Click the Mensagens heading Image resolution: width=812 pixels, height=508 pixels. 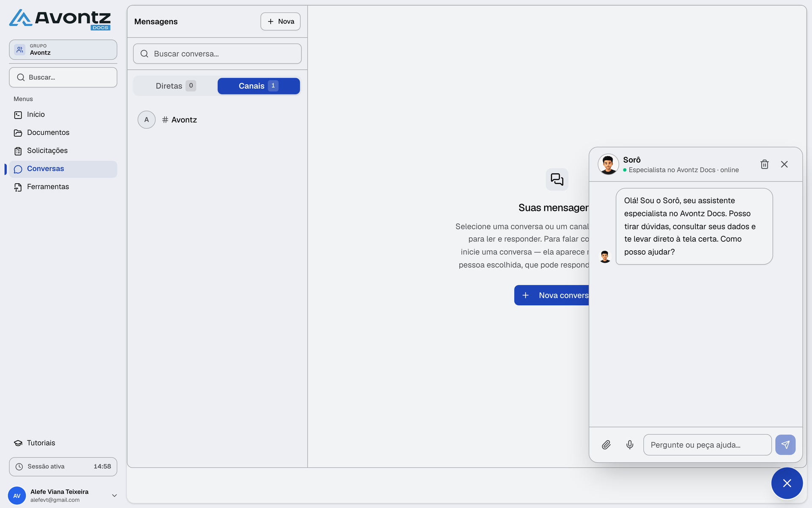(156, 22)
